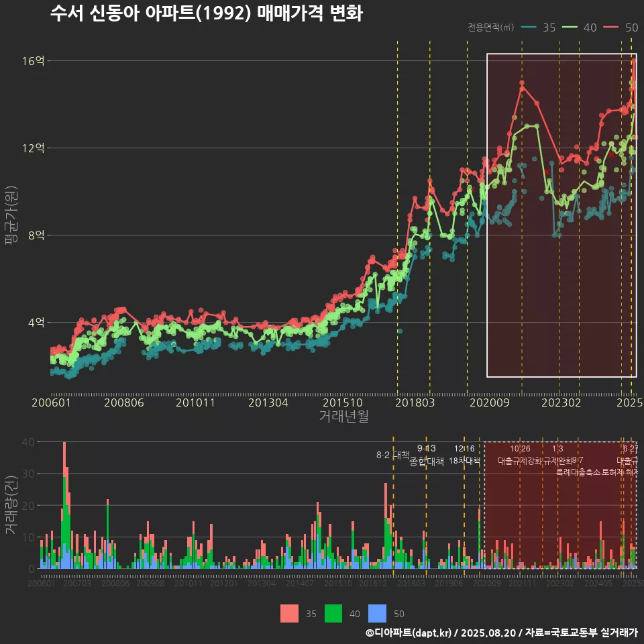Click the 4억 price axis label
644x644 pixels.
(36, 323)
